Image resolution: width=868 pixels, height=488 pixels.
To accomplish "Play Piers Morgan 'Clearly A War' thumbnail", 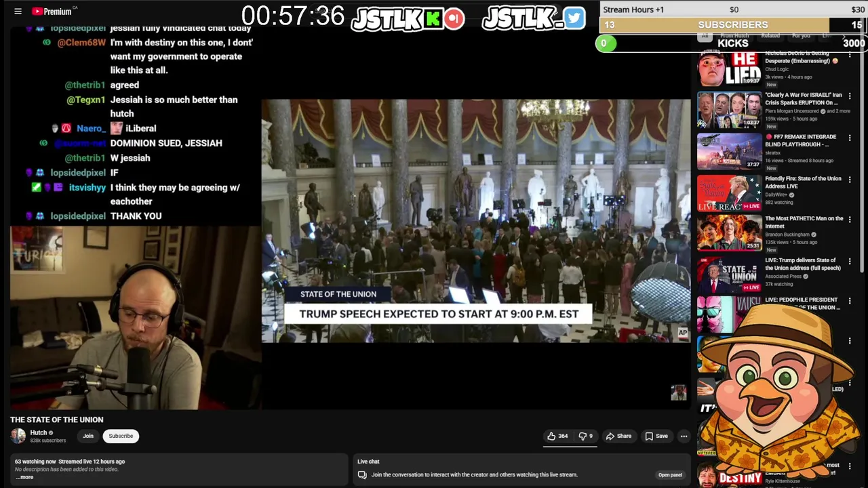I will (729, 110).
